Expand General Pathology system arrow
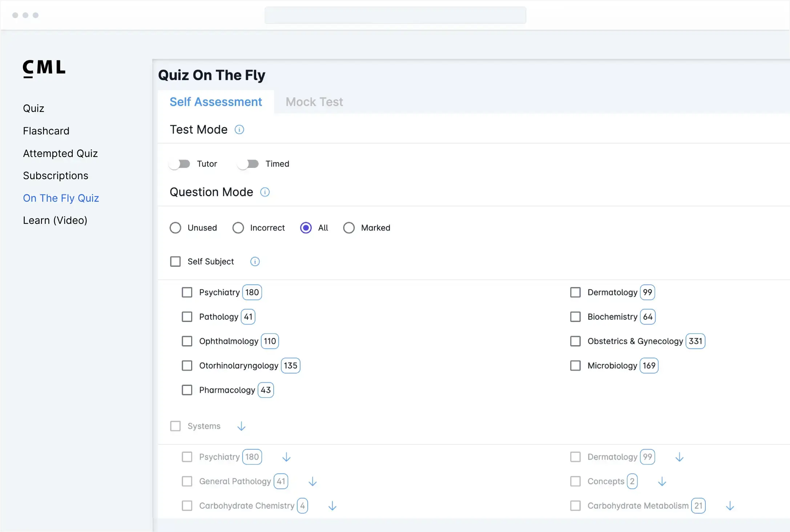Screen dimensions: 790x532 click(313, 481)
